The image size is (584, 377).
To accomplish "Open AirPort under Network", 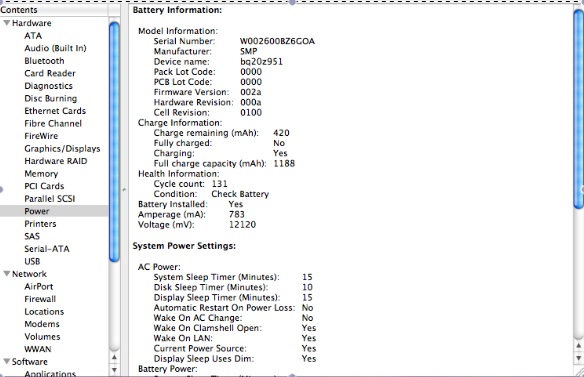I will coord(39,286).
